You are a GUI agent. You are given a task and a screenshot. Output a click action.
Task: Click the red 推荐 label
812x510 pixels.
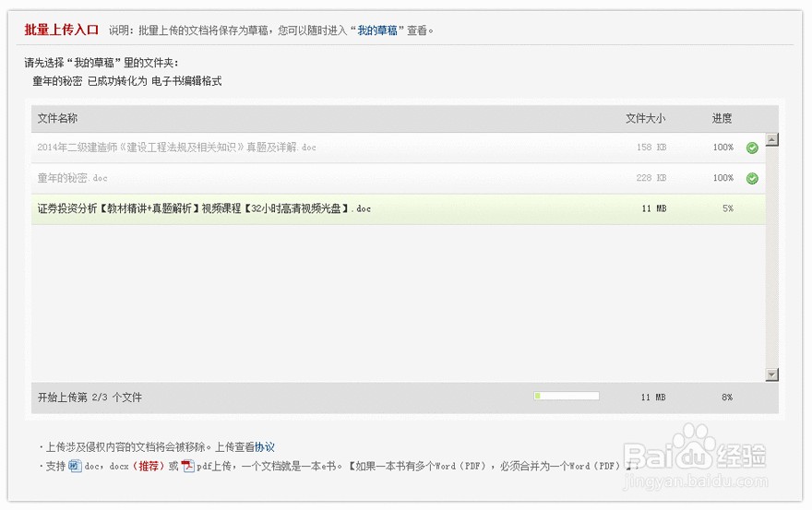149,466
